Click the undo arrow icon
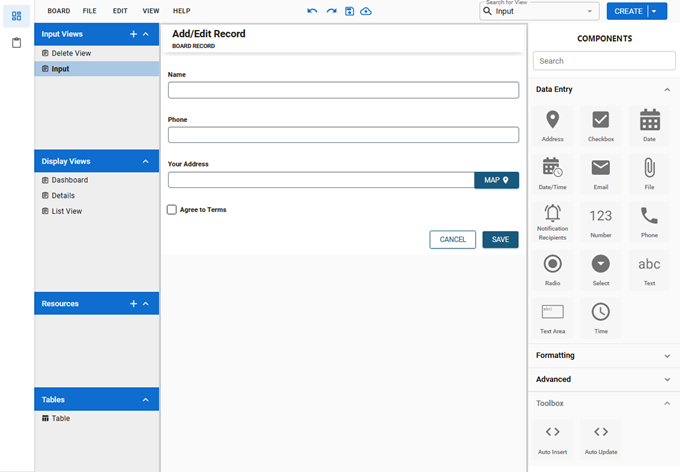Screen dimensions: 680x472 click(312, 11)
